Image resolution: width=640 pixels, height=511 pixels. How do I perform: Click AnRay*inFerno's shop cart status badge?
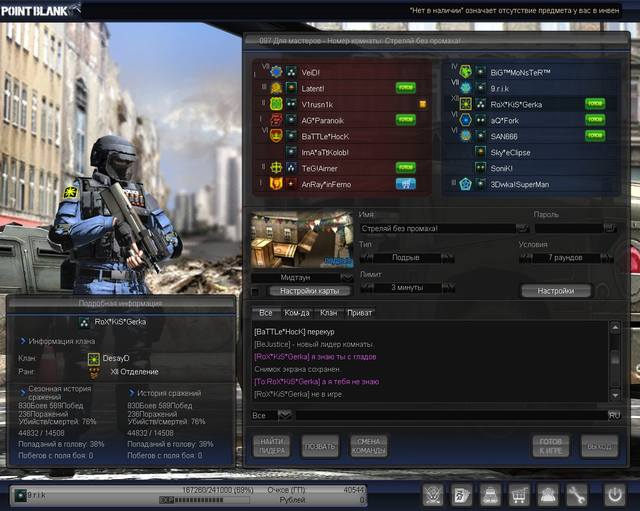(x=406, y=184)
